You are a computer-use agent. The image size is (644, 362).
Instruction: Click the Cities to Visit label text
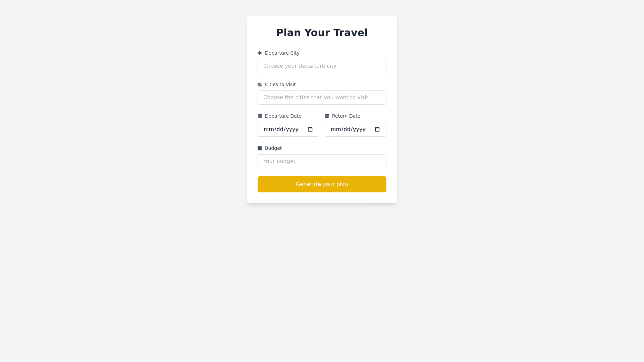[280, 84]
